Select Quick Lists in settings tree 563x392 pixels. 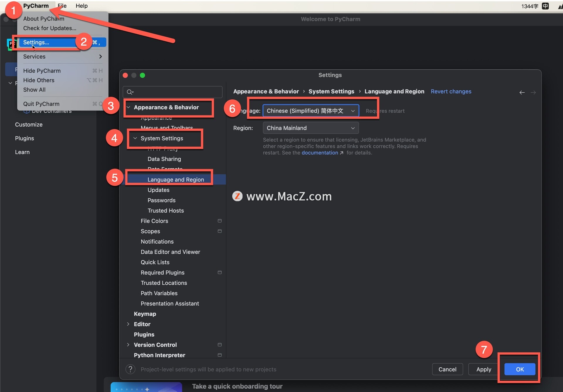click(x=155, y=262)
